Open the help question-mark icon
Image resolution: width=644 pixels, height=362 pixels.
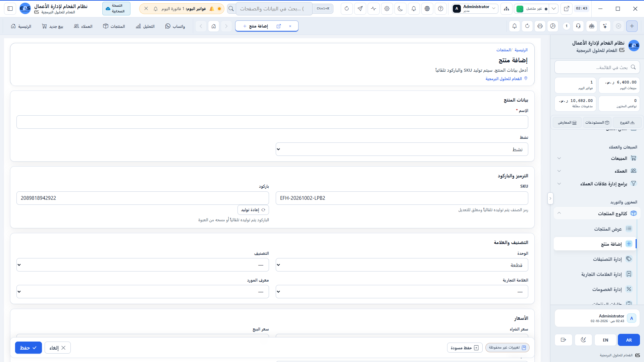click(x=440, y=9)
